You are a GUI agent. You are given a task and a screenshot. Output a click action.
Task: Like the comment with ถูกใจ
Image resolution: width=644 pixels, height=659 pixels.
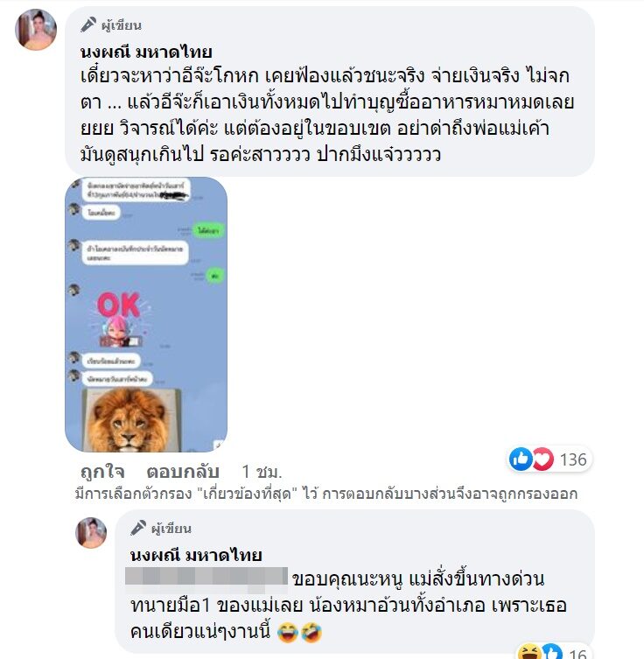[102, 472]
